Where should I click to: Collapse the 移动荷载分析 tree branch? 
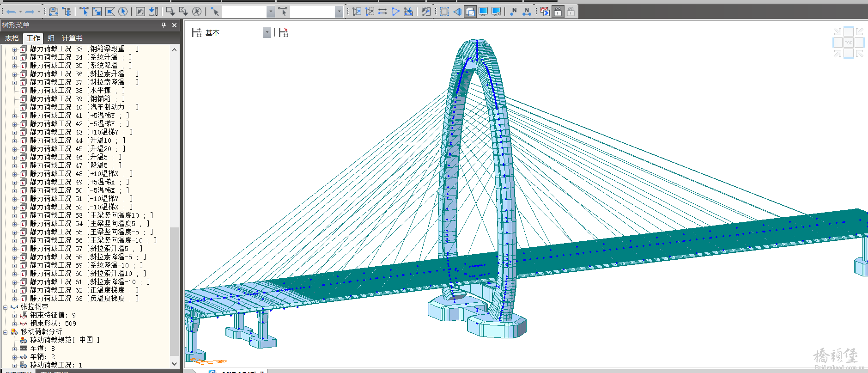6,332
